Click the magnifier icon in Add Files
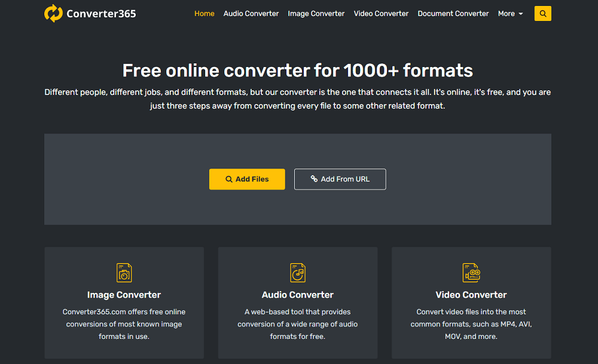 point(229,179)
